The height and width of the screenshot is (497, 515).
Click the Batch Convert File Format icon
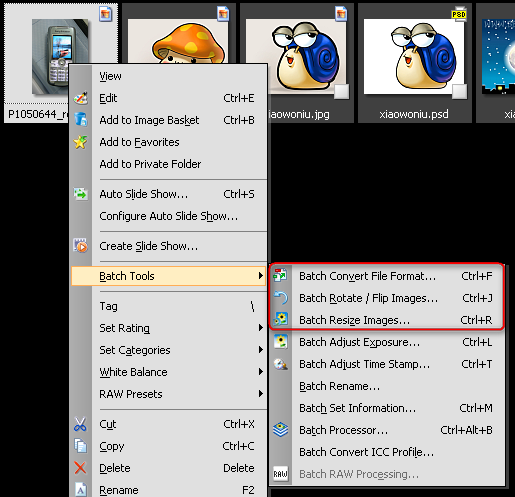[x=280, y=276]
